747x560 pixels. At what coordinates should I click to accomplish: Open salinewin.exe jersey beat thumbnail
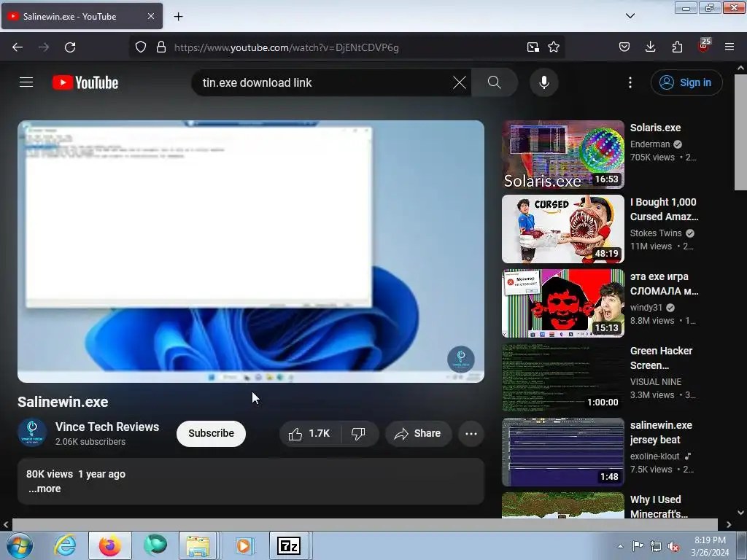click(563, 452)
